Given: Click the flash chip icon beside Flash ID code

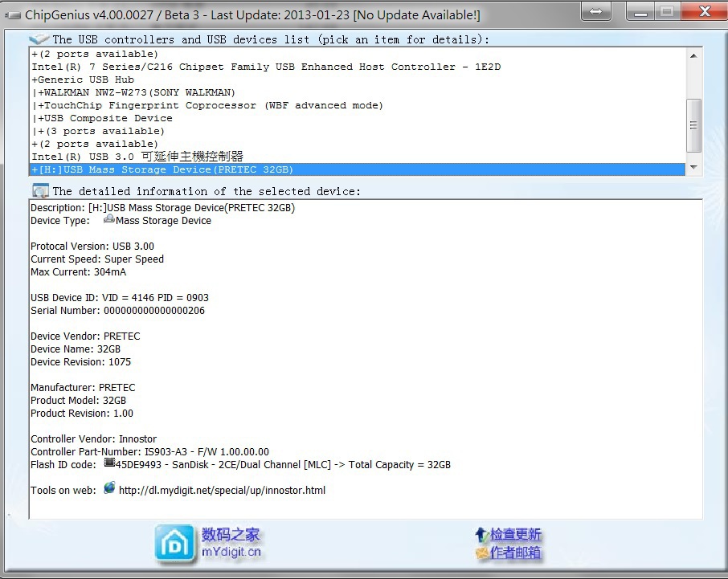Looking at the screenshot, I should point(109,463).
